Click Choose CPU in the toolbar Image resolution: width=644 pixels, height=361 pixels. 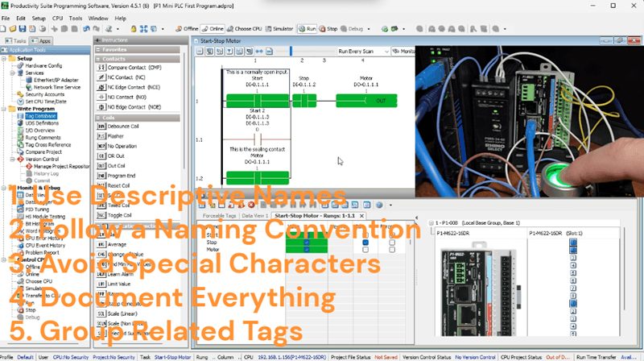[x=245, y=29]
